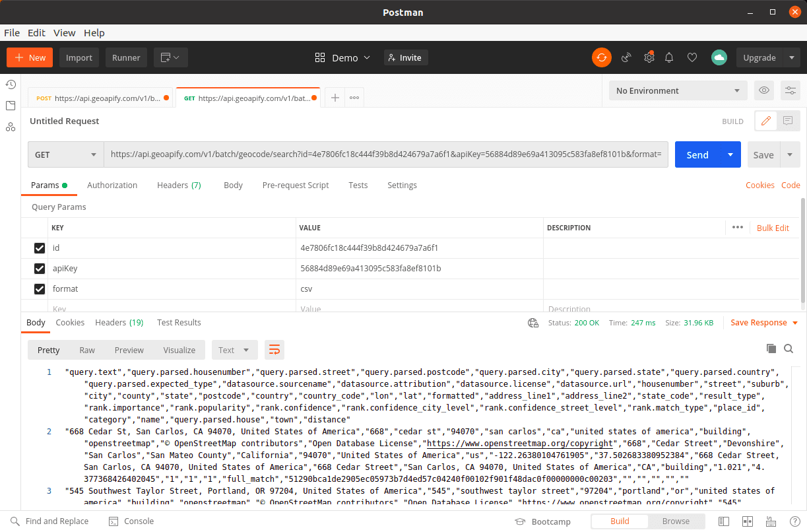Uncheck the apiKey query parameter

point(40,269)
